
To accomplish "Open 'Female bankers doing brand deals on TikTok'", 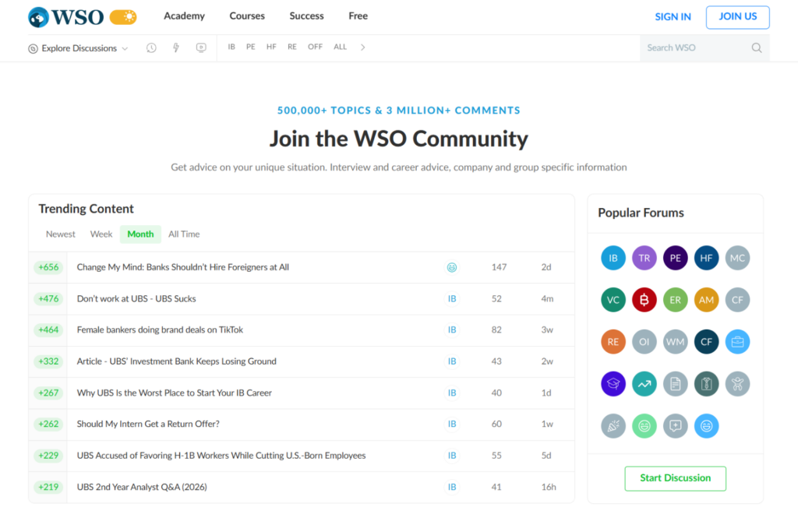I will click(160, 329).
